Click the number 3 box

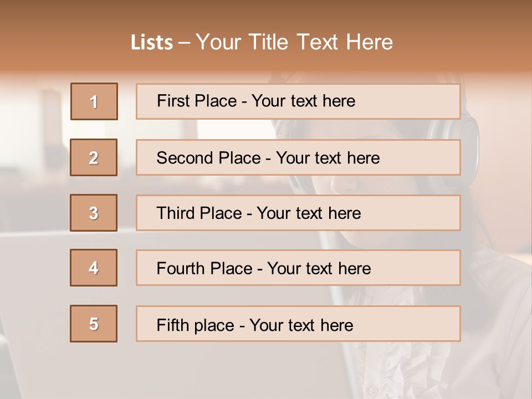[94, 213]
